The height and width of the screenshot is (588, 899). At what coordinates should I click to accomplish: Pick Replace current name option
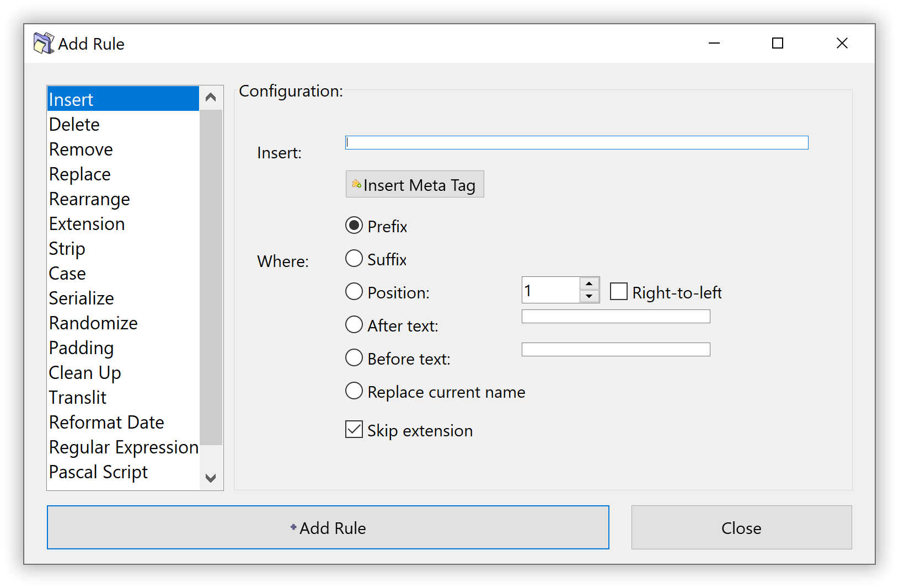[x=354, y=391]
